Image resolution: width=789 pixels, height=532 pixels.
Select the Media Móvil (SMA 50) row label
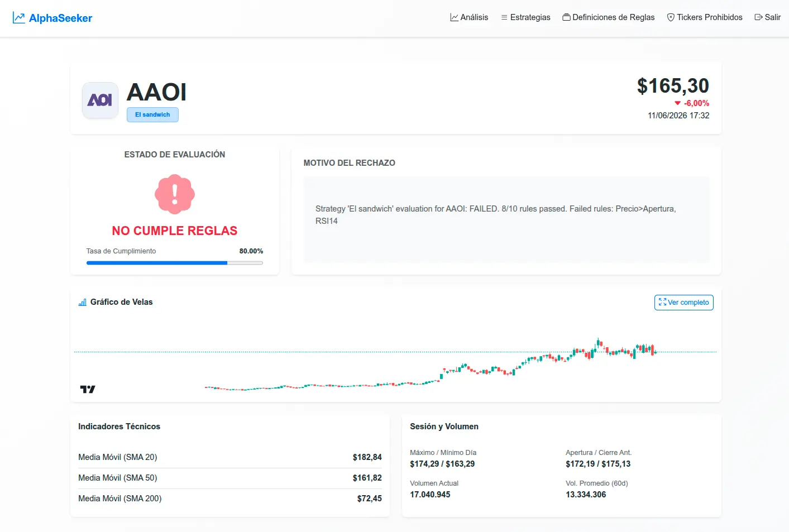pyautogui.click(x=118, y=478)
